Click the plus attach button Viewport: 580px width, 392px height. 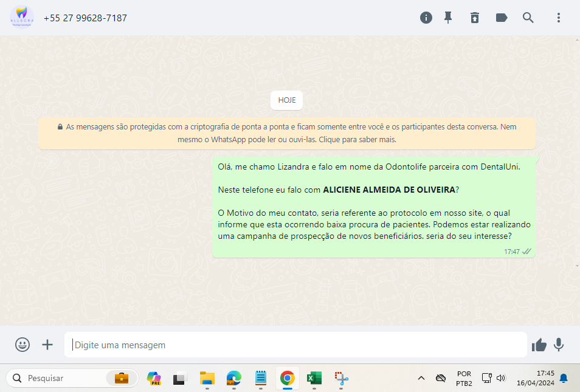click(x=47, y=345)
